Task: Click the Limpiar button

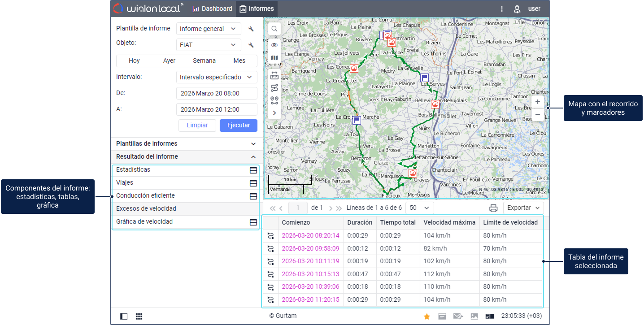Action: tap(197, 126)
